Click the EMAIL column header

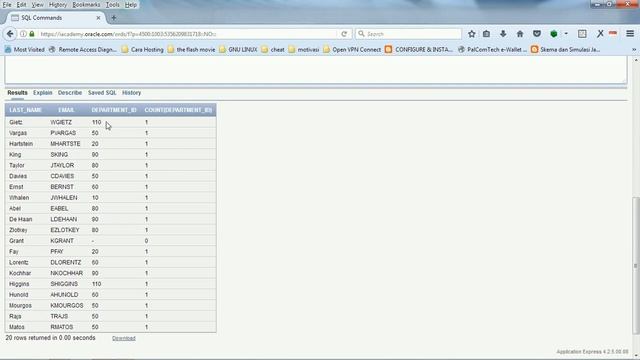[x=66, y=110]
